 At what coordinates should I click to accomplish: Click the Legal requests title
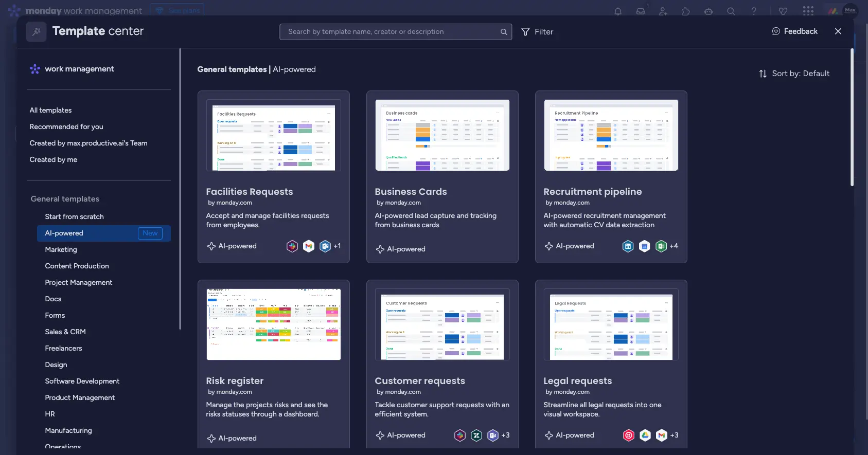578,381
